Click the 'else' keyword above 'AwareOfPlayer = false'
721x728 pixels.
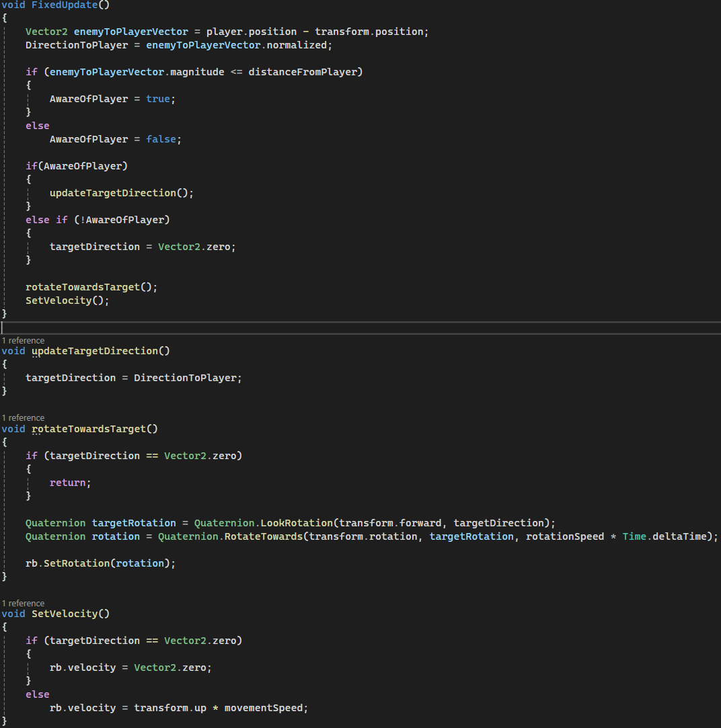click(38, 126)
